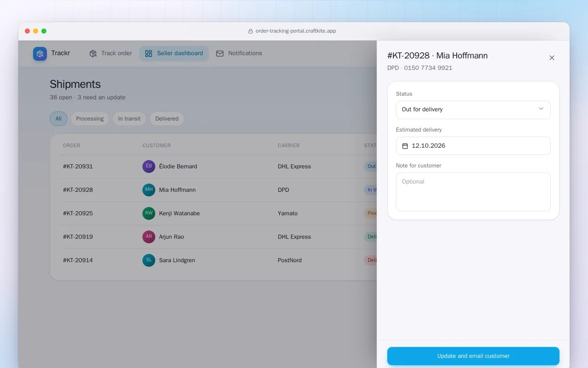Click the Seller dashboard grid icon
588x368 pixels.
coord(148,53)
